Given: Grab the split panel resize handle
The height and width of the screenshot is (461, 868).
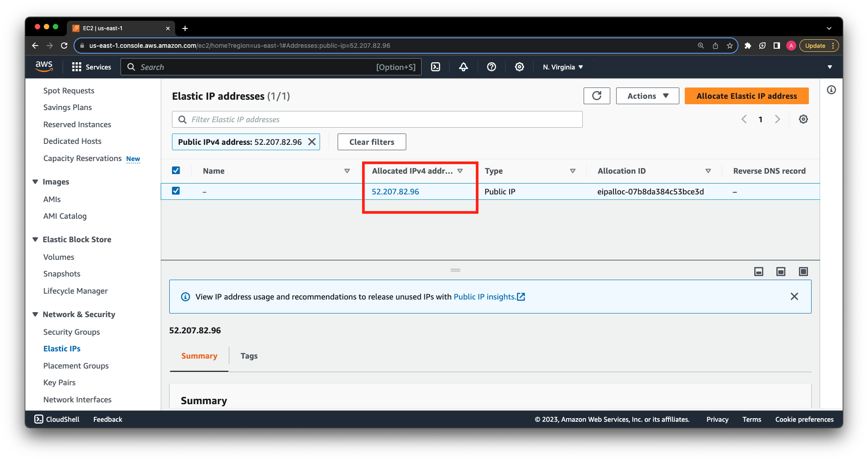Looking at the screenshot, I should (455, 270).
